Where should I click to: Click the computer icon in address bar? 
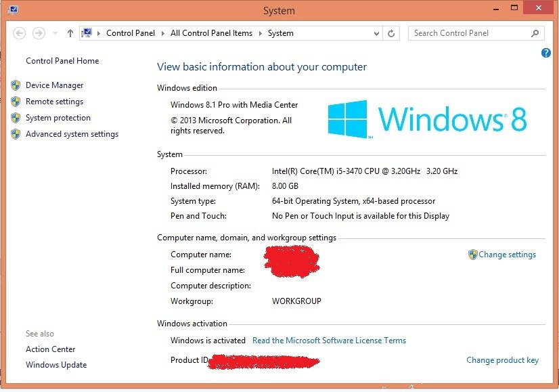click(x=87, y=33)
